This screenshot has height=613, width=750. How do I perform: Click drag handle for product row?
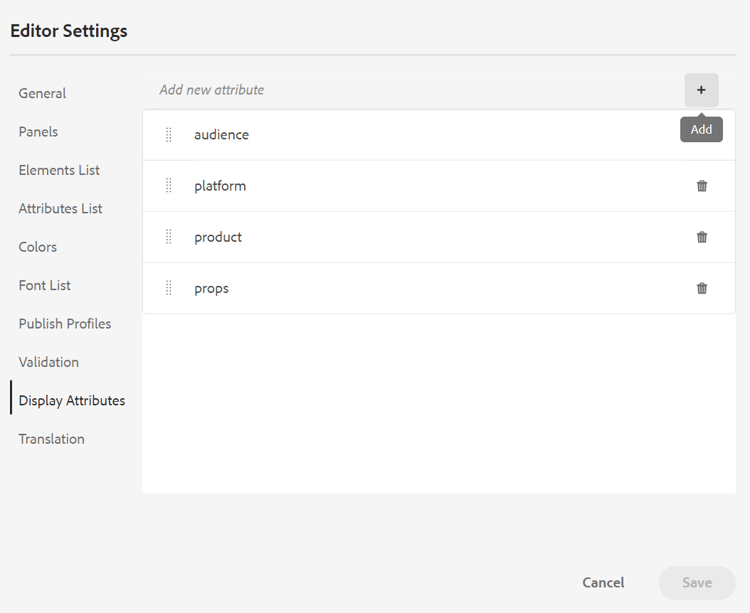coord(168,237)
